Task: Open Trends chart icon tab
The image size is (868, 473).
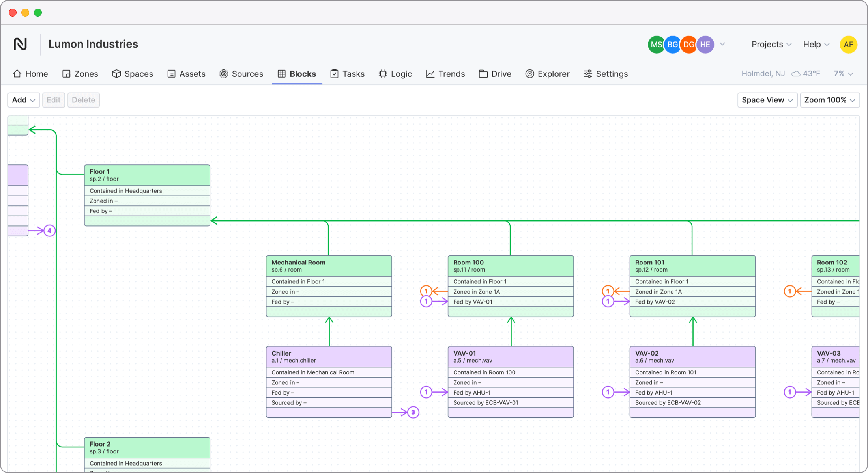Action: (430, 74)
